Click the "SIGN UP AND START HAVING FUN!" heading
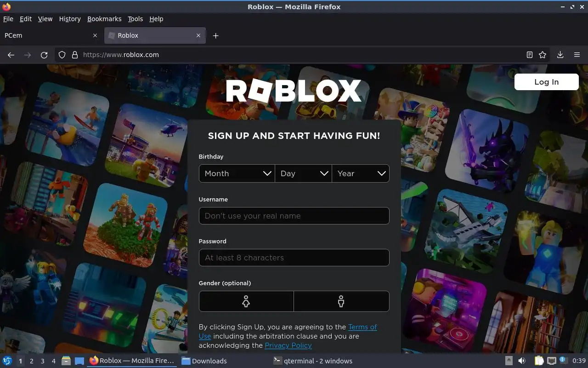 click(x=294, y=136)
